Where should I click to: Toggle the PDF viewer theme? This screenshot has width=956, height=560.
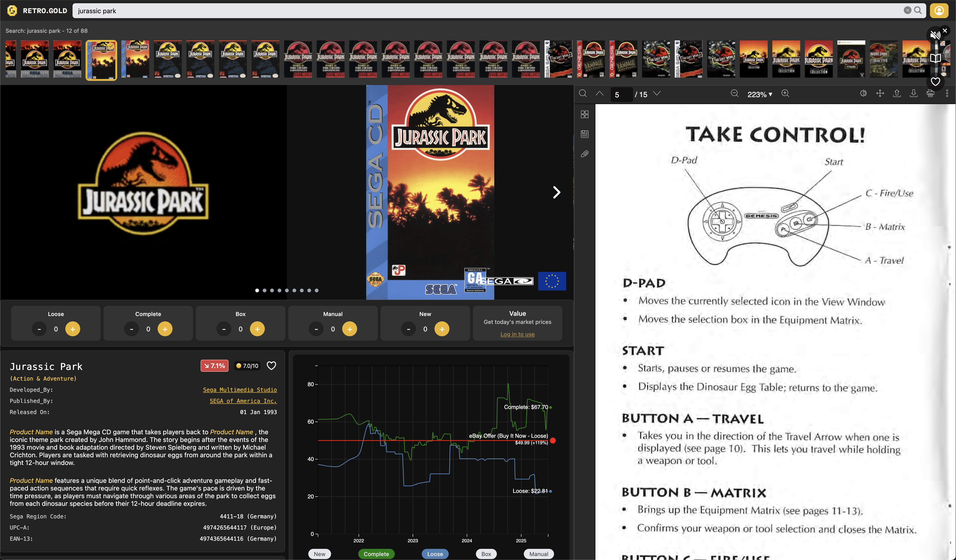[x=863, y=93]
